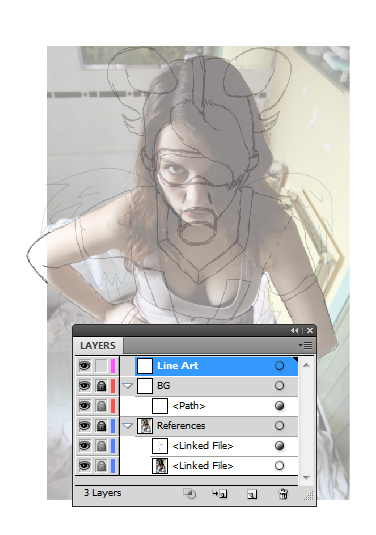Open the Layers panel options menu
Viewport: 376px width, 535px height.
(305, 346)
